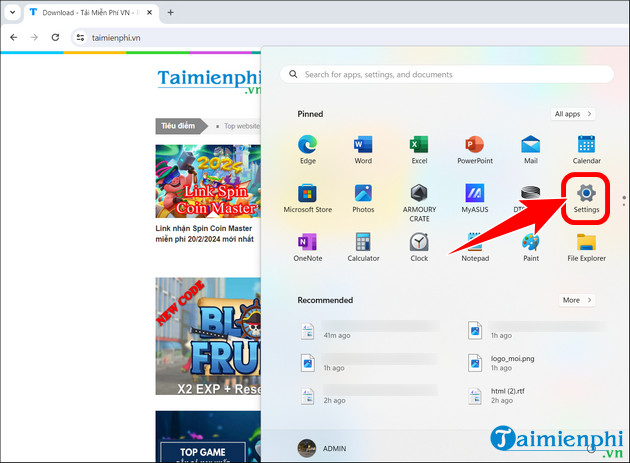630x463 pixels.
Task: Launch Notepad from pinned apps
Action: click(x=475, y=247)
